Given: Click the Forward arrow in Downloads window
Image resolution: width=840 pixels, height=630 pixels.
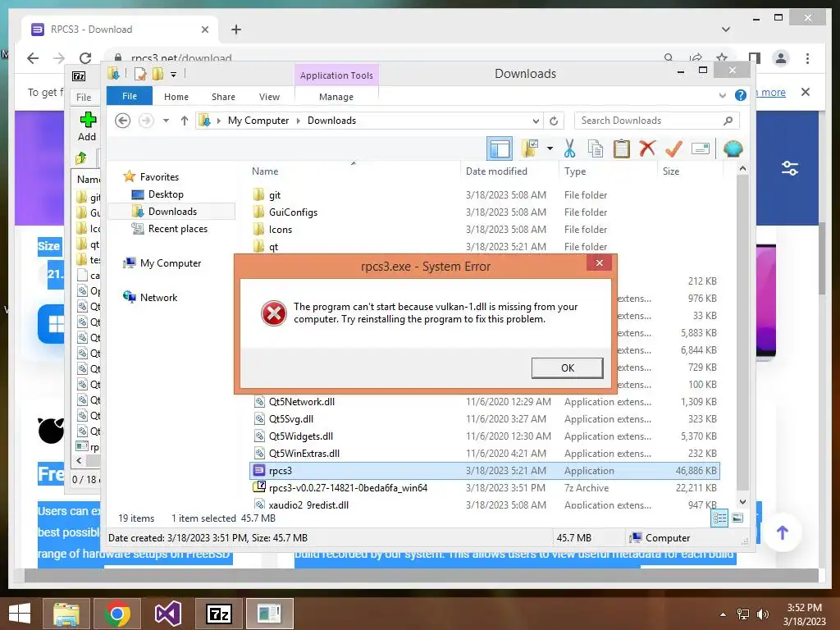Looking at the screenshot, I should [x=146, y=121].
